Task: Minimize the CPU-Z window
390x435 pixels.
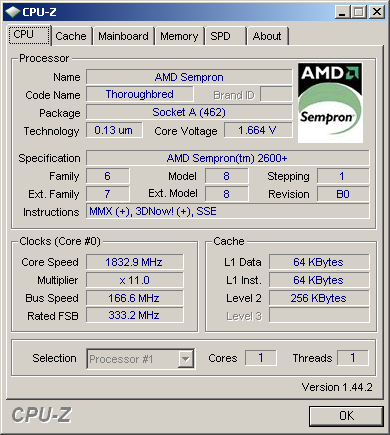Action: click(x=342, y=12)
